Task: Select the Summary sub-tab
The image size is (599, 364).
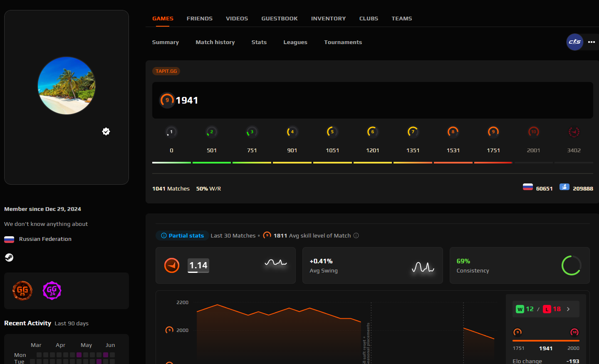Action: (165, 42)
